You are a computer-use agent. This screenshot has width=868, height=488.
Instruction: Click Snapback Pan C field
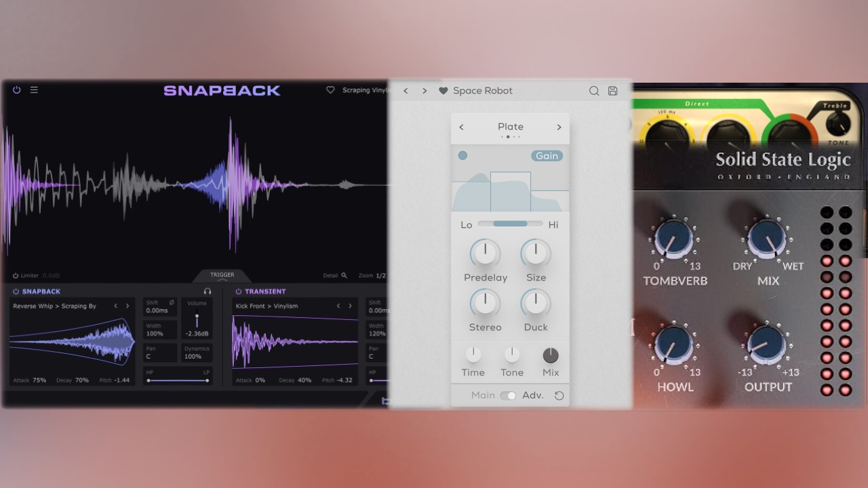160,352
